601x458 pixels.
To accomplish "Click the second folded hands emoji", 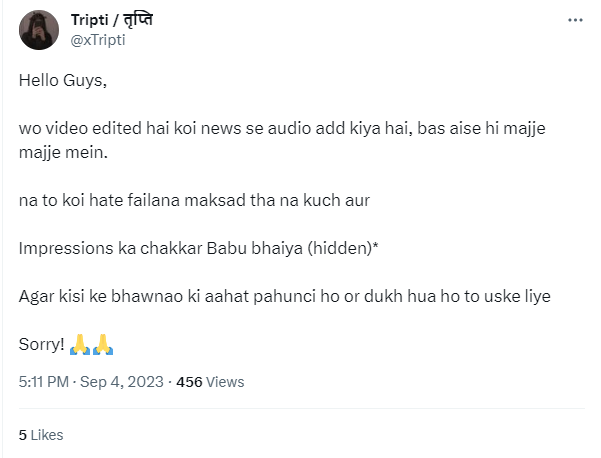I will (103, 344).
